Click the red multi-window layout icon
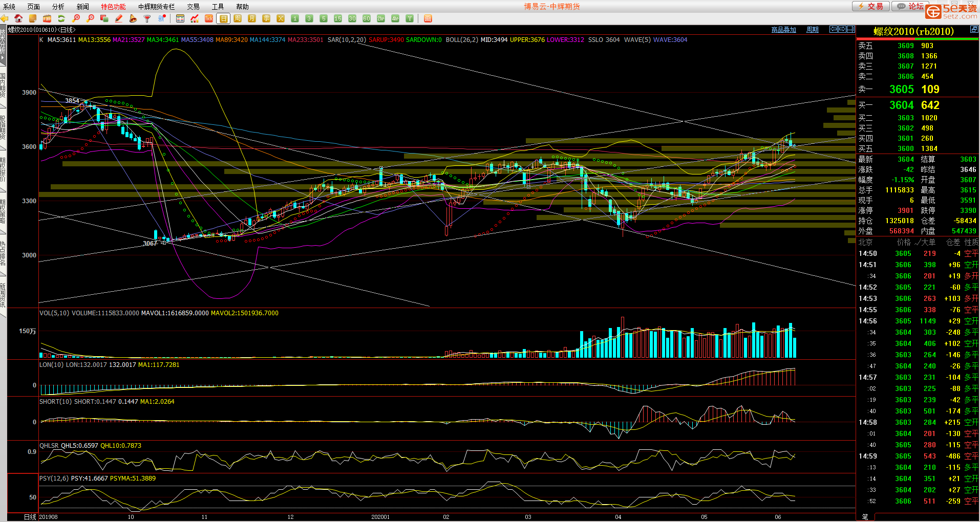The height and width of the screenshot is (522, 980). tap(428, 18)
